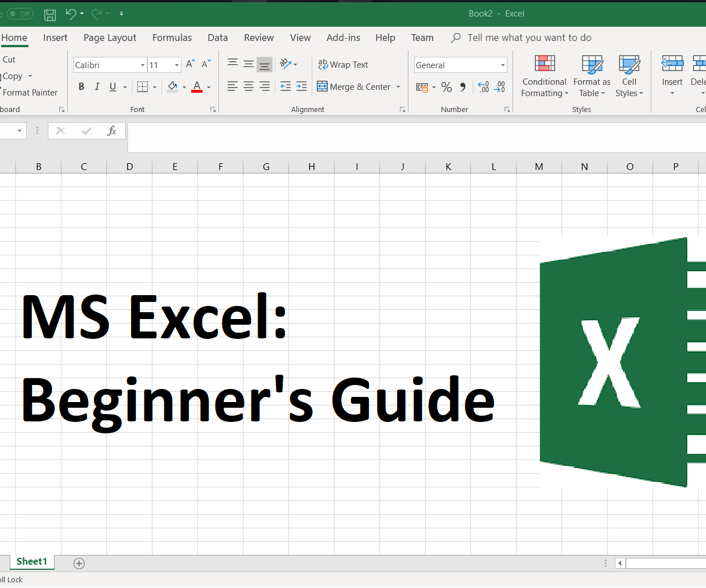706x588 pixels.
Task: Click the red Font Color icon
Action: click(x=197, y=86)
